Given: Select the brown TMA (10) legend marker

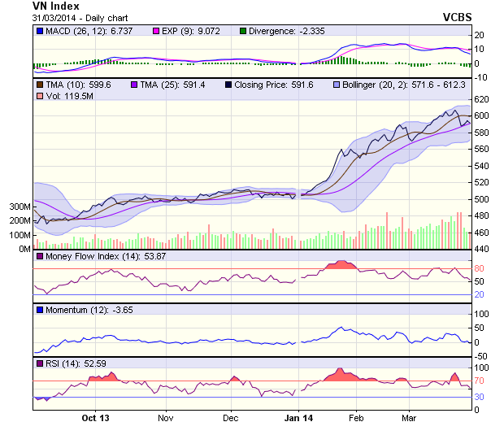Looking at the screenshot, I should pyautogui.click(x=39, y=85).
